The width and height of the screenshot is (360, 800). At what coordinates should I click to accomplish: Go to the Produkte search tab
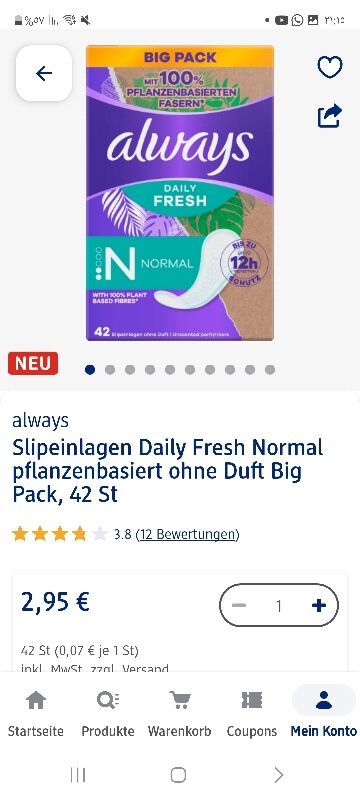point(108,714)
